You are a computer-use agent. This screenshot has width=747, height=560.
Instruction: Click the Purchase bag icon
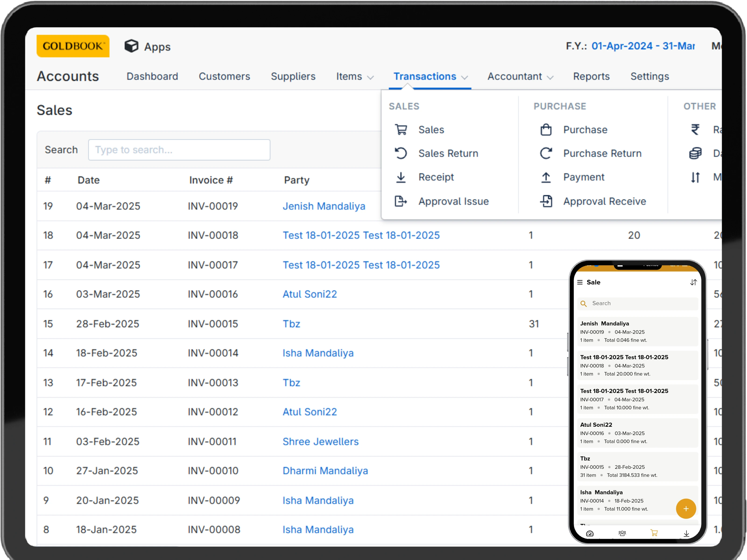click(x=546, y=130)
